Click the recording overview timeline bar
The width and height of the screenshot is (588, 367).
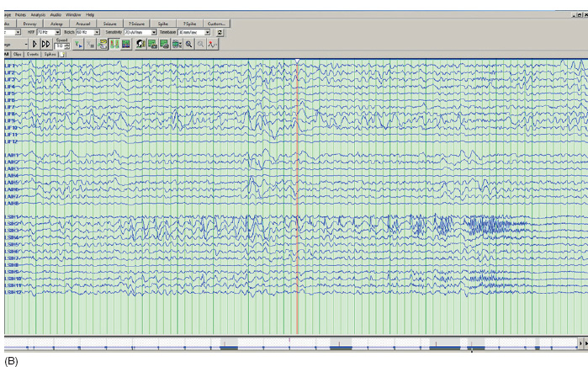pos(290,346)
